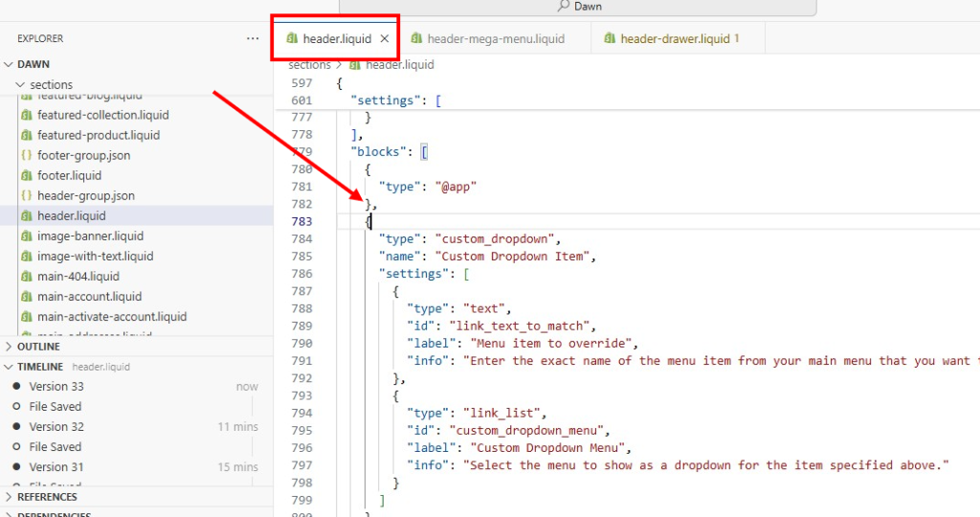Collapse the sections folder

[x=20, y=84]
